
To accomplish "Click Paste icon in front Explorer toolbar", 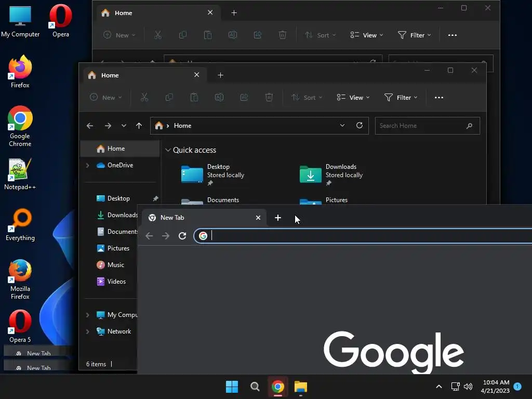I will 194,97.
